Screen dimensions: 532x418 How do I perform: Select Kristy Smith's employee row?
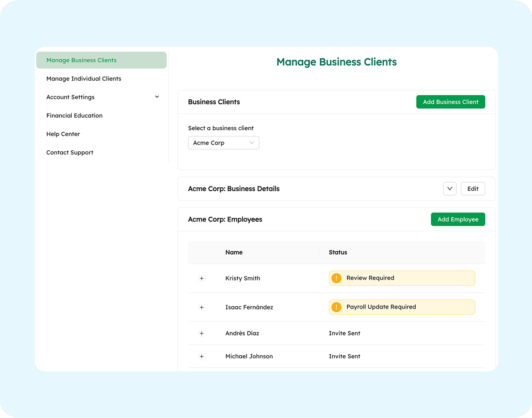coord(242,278)
